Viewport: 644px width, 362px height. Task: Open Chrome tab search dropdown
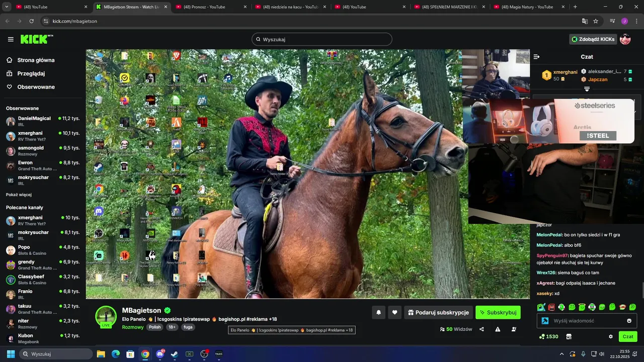click(7, 7)
